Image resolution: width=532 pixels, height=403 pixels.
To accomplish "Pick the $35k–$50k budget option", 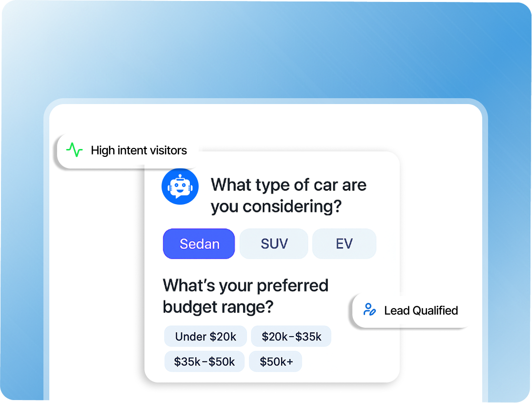I will pos(205,362).
